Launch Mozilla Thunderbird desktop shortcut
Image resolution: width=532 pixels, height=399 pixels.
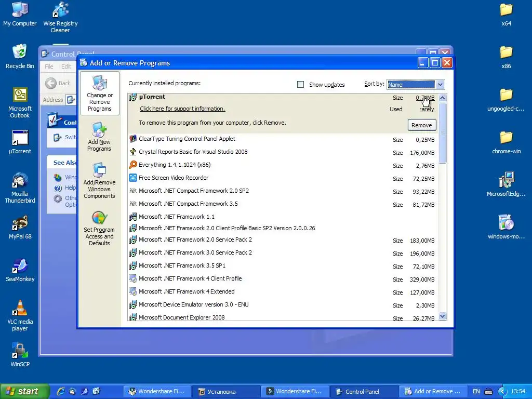click(x=20, y=188)
